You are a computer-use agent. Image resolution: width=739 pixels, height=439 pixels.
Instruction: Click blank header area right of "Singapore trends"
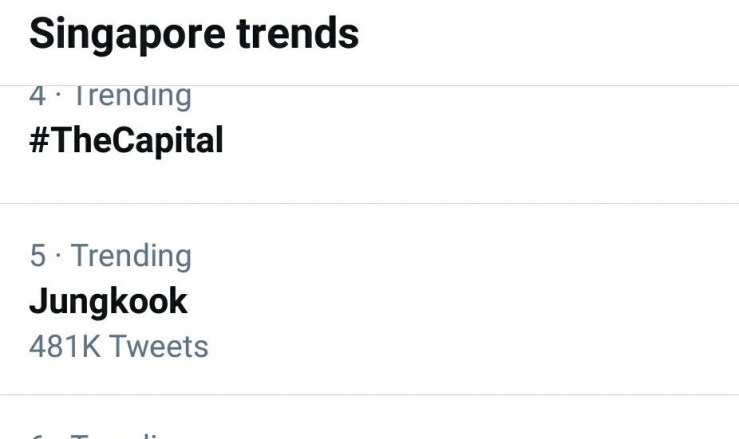tap(550, 34)
